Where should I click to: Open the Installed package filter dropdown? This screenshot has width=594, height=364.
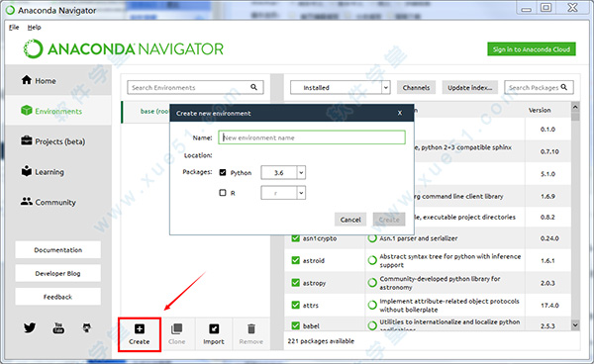341,87
